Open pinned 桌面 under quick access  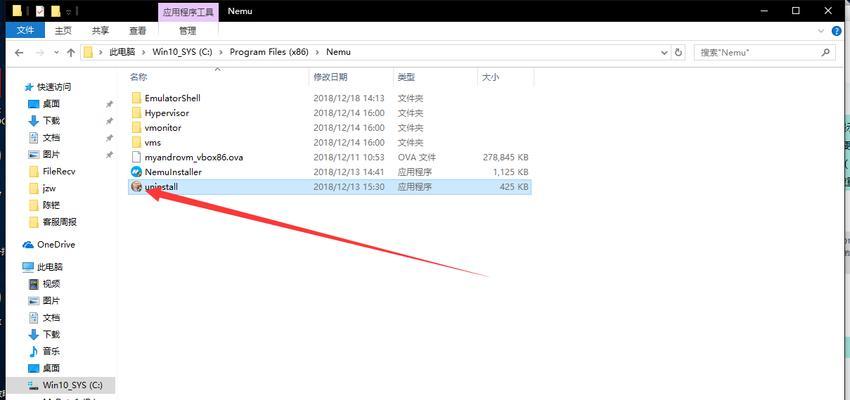(x=51, y=104)
